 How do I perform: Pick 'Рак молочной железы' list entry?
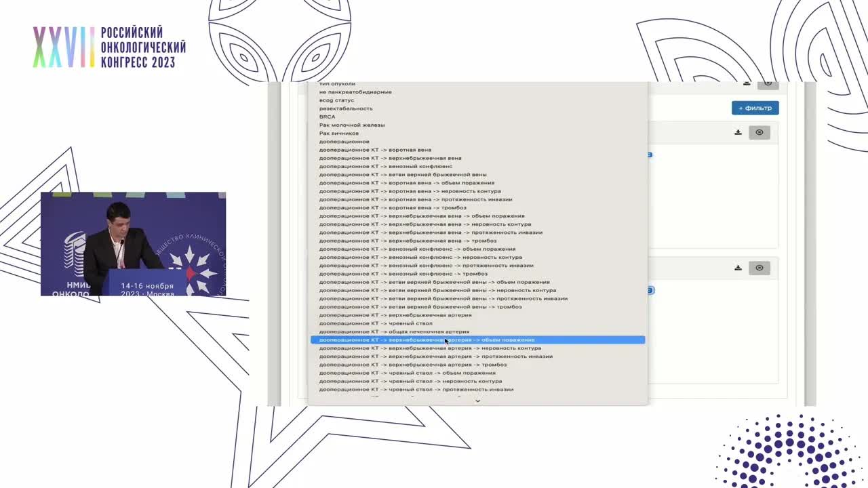352,125
